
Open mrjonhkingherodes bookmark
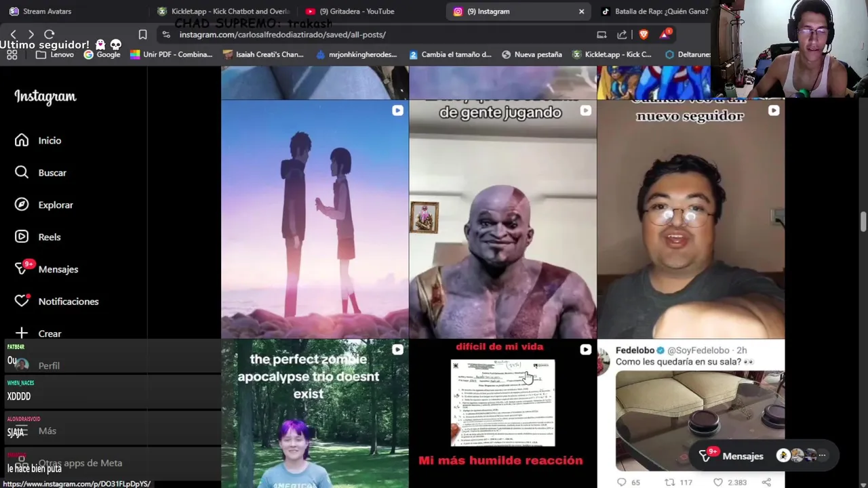point(357,55)
